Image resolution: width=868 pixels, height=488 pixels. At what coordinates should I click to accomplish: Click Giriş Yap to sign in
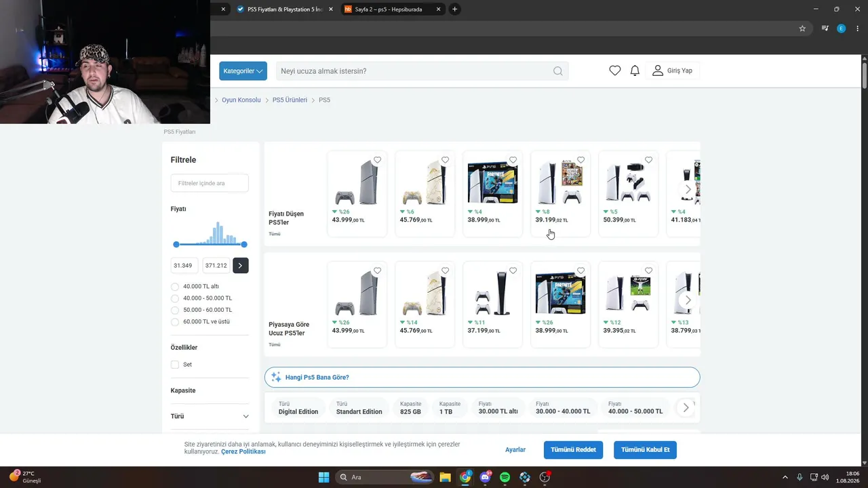point(673,70)
